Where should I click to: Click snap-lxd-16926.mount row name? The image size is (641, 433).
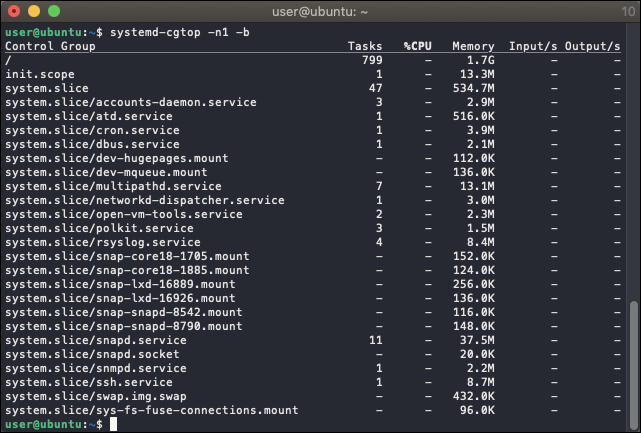coord(120,298)
